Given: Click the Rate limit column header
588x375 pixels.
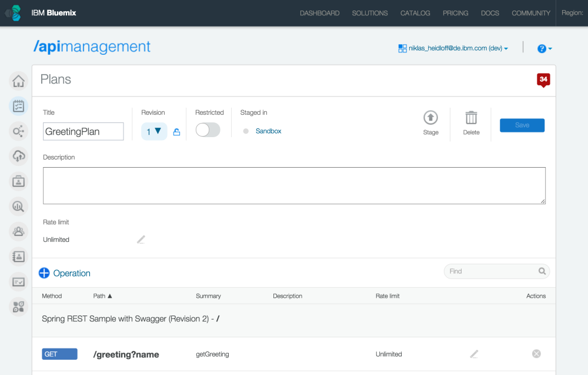Looking at the screenshot, I should click(x=387, y=296).
